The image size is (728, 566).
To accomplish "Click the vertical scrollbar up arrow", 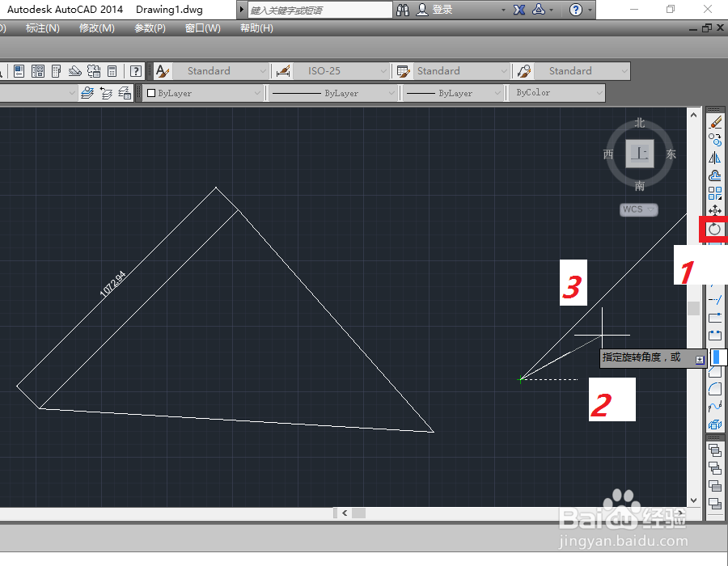I will pos(694,115).
